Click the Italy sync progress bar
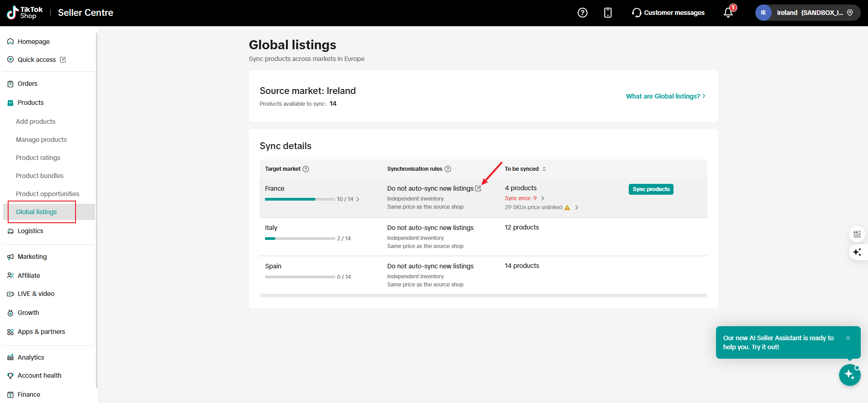The width and height of the screenshot is (868, 403). click(300, 239)
